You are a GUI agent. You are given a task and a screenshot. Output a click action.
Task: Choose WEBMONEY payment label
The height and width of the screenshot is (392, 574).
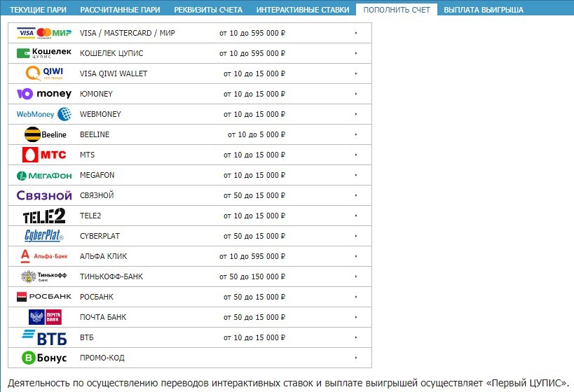(100, 114)
